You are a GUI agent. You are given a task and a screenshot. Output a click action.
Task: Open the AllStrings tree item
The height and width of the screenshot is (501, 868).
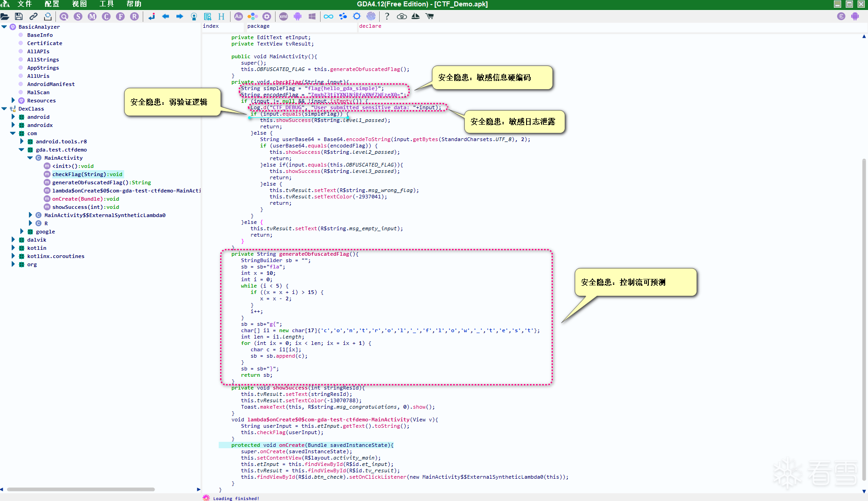coord(43,60)
